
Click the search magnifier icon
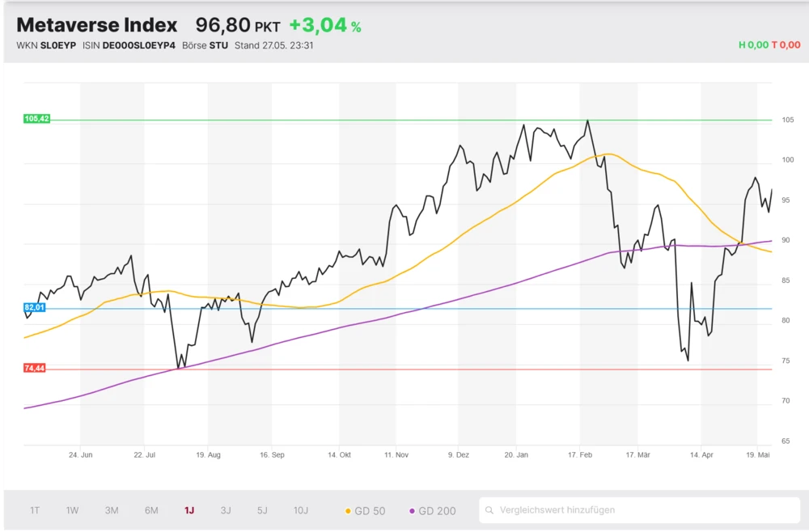(x=489, y=510)
